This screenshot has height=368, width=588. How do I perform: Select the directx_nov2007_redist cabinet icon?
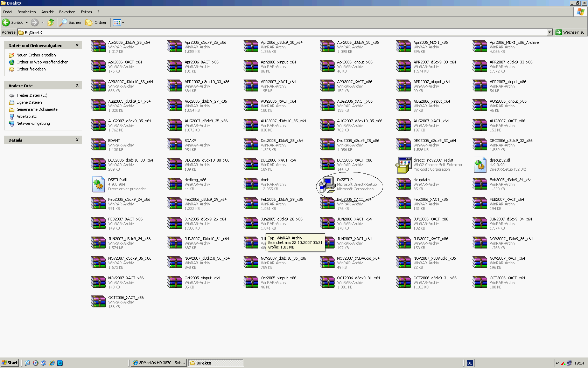pyautogui.click(x=404, y=165)
